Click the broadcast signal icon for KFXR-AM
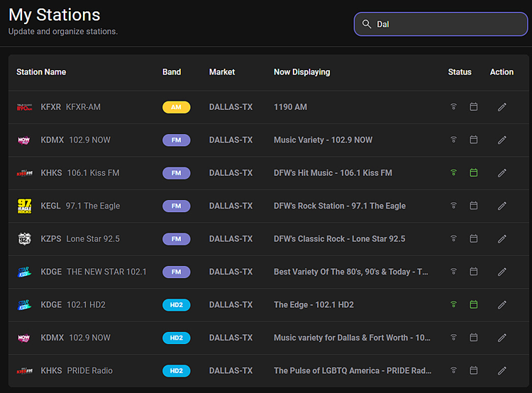This screenshot has width=532, height=393. point(454,106)
